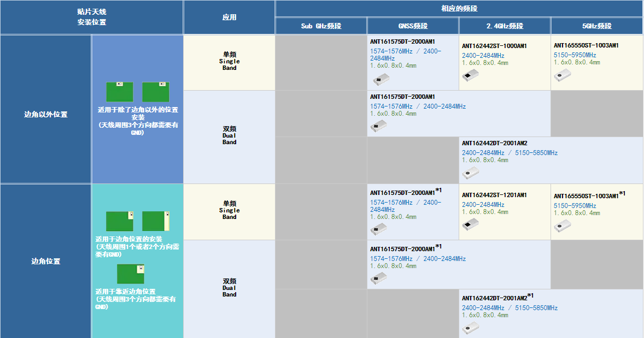This screenshot has height=338, width=644.
Task: Open the ANT162442DT-2001AM2 link in 边角以外位置 section
Action: (494, 143)
